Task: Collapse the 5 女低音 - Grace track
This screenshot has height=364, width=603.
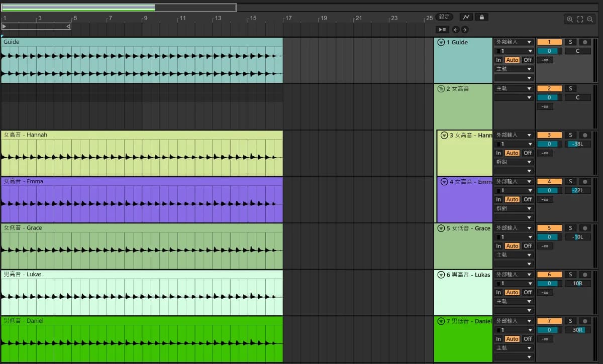Action: point(441,228)
